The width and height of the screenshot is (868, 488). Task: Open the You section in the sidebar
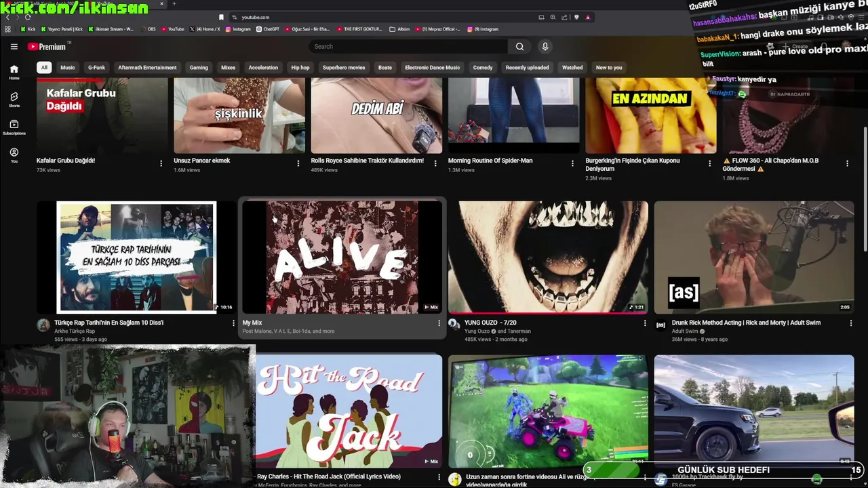[x=14, y=155]
